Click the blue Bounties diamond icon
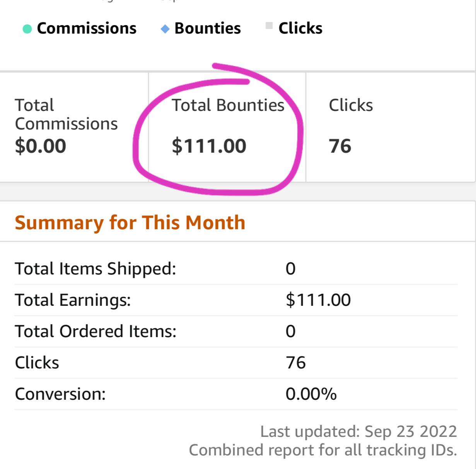The height and width of the screenshot is (469, 476). tap(165, 29)
